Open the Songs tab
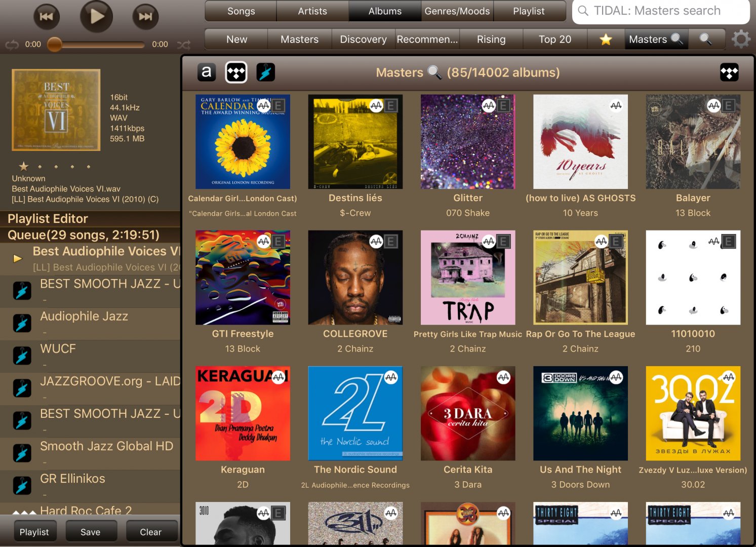 (x=241, y=11)
